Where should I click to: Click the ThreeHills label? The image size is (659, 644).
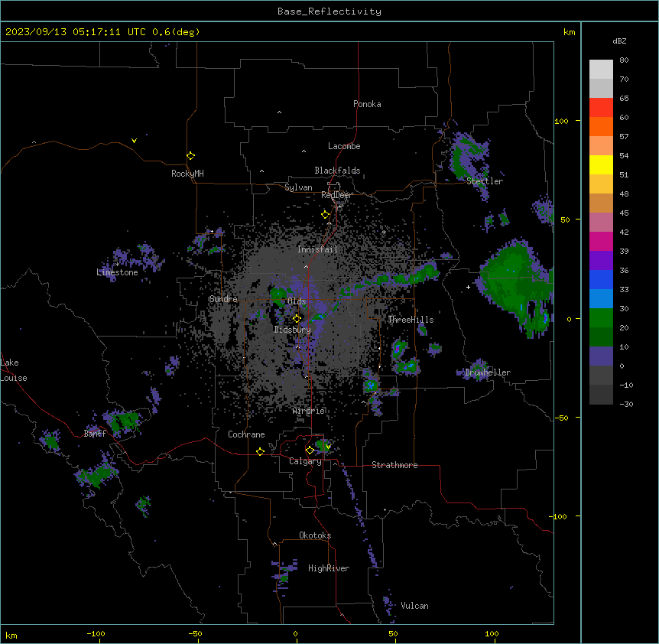click(x=411, y=320)
